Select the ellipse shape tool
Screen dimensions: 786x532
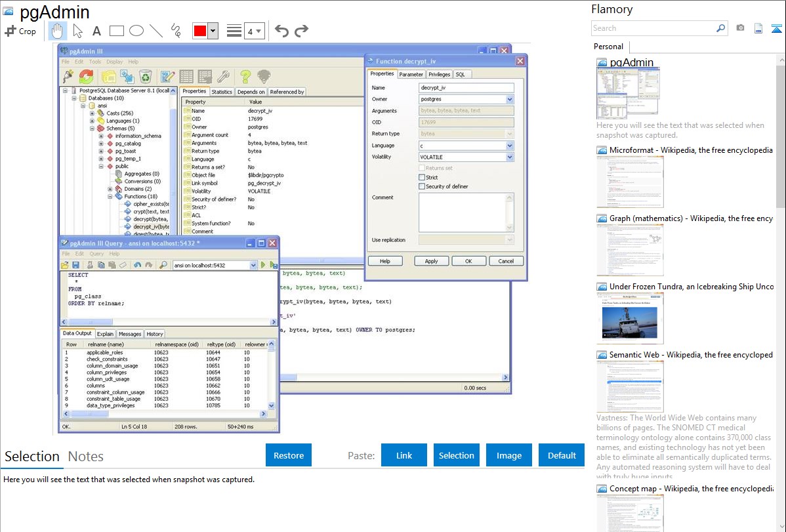pos(136,31)
